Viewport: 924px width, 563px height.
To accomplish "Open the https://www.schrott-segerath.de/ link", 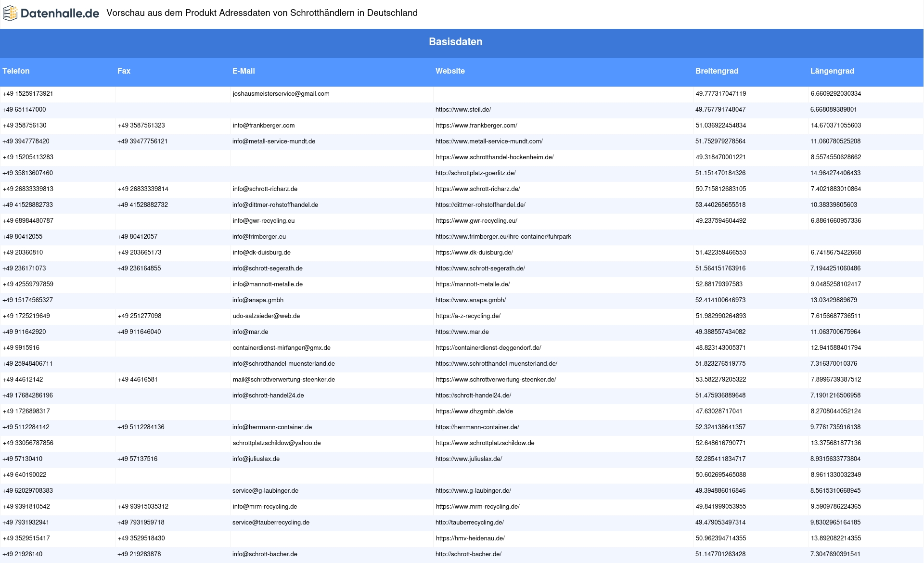I will click(x=480, y=269).
